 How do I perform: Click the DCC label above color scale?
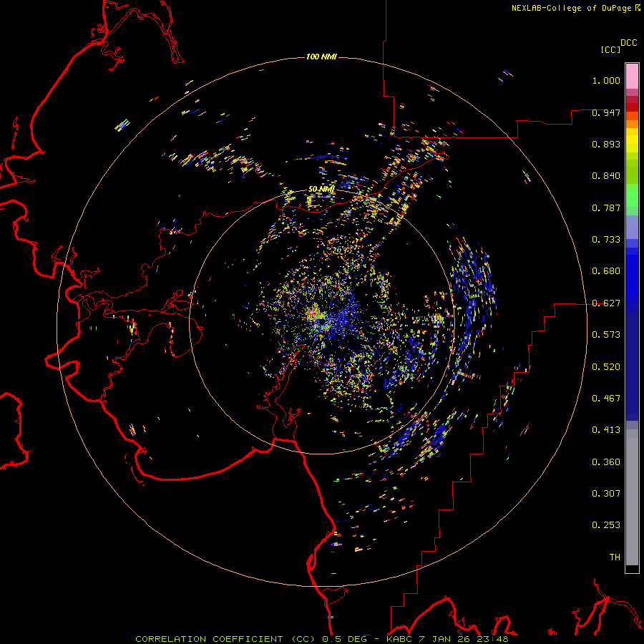pyautogui.click(x=628, y=43)
